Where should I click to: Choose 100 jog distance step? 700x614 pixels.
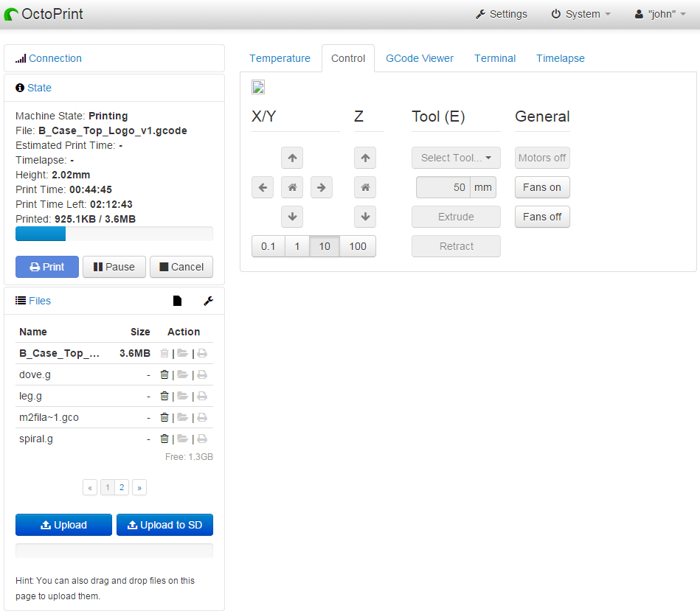coord(358,246)
